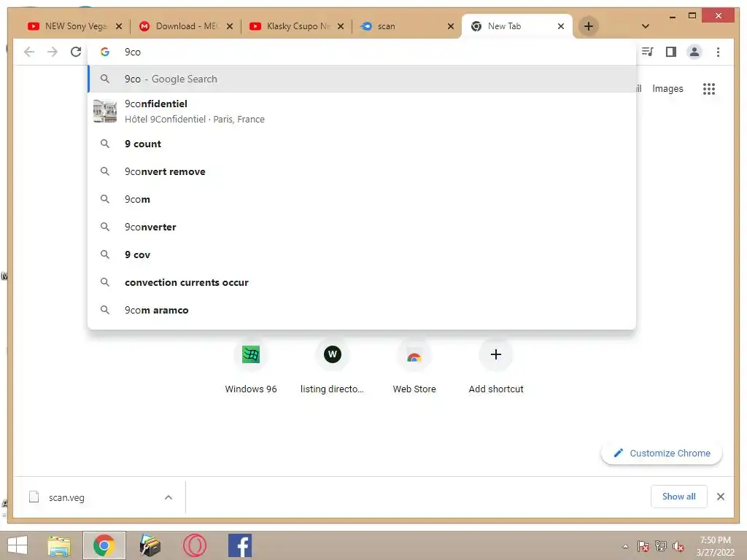Close the NEW Sony Vegas tab

119,27
